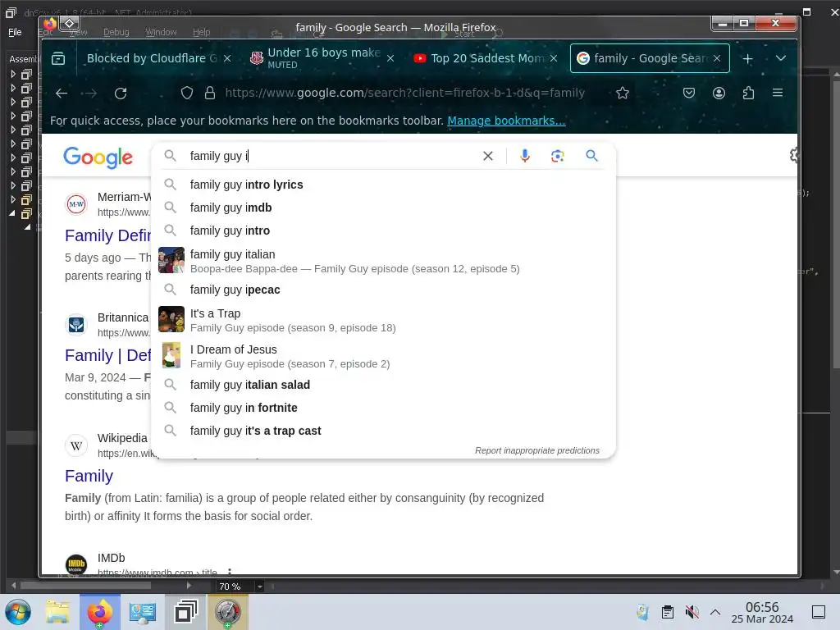This screenshot has height=630, width=840.
Task: Click Manage bookmarks link
Action: coord(506,121)
